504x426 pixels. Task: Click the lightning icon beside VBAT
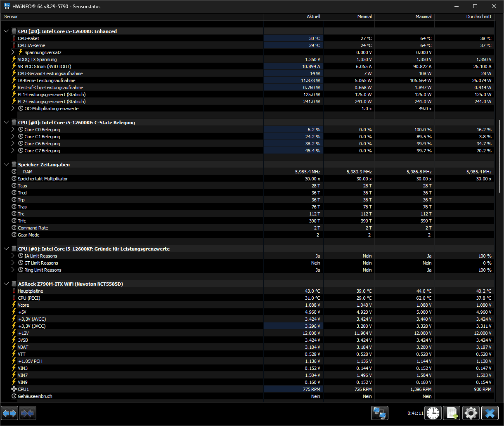14,347
